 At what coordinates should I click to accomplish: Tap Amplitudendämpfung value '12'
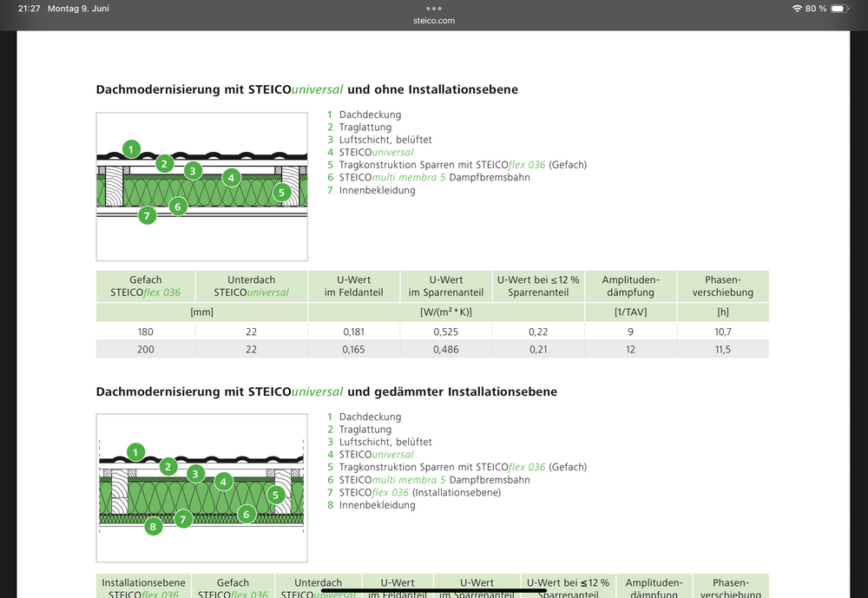click(630, 350)
